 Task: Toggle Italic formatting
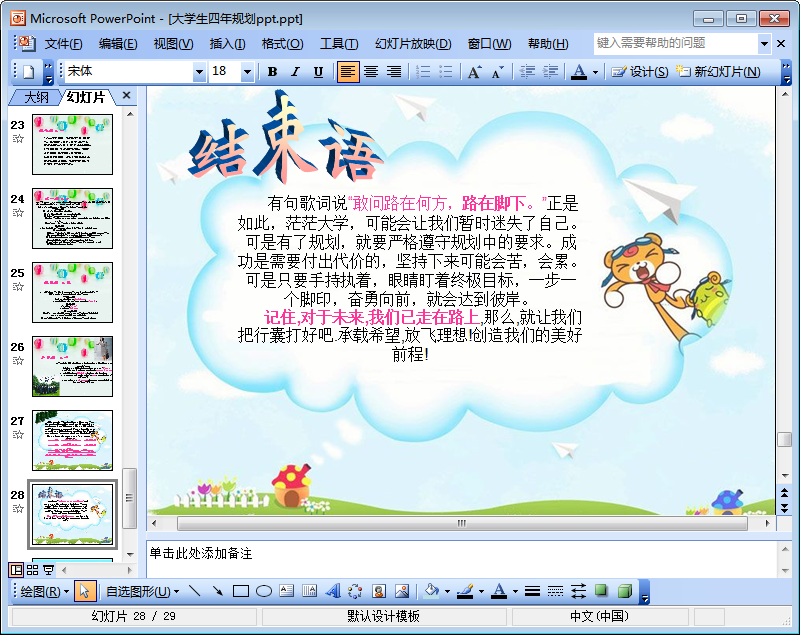coord(295,72)
